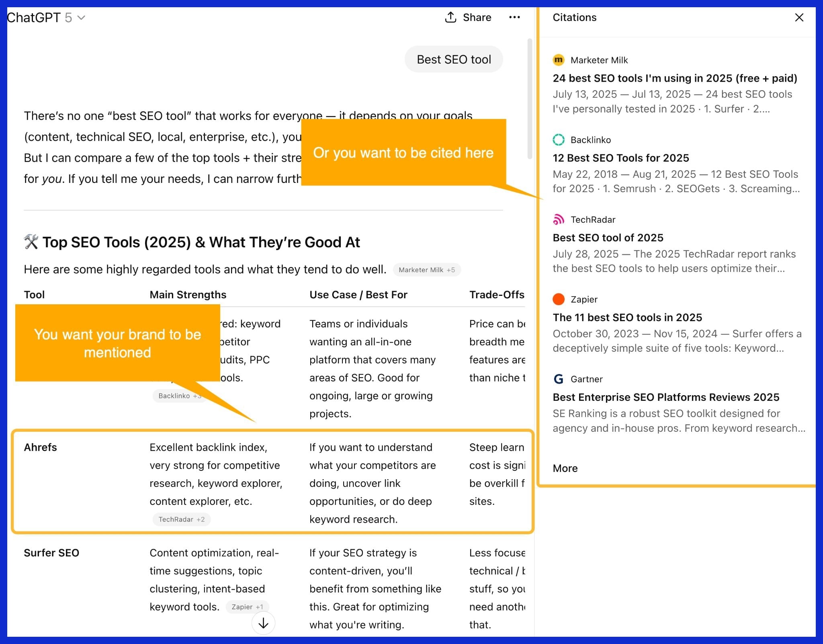Click the 'Top SEO Tools (2025)' heading

(192, 242)
